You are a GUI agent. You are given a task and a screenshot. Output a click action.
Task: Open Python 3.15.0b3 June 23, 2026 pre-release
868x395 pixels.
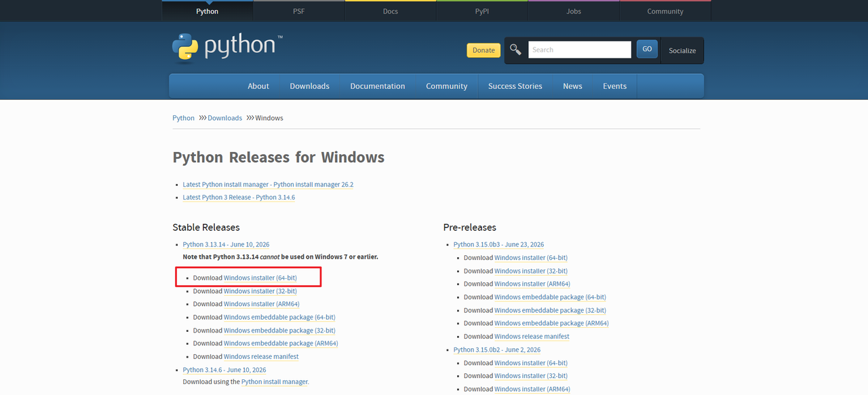point(498,244)
